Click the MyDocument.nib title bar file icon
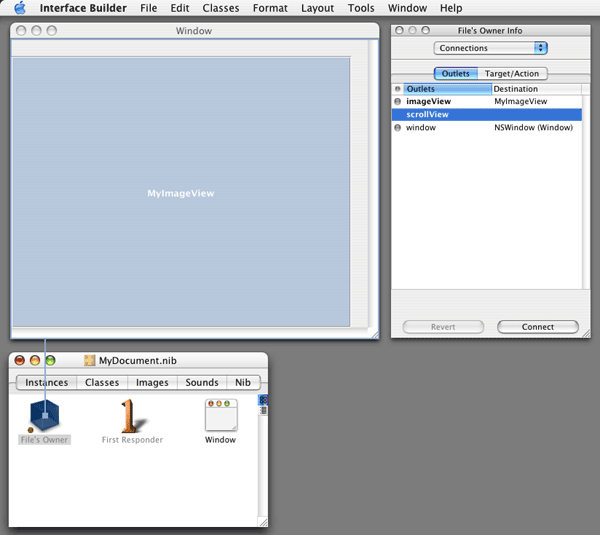The height and width of the screenshot is (535, 600). coord(90,361)
